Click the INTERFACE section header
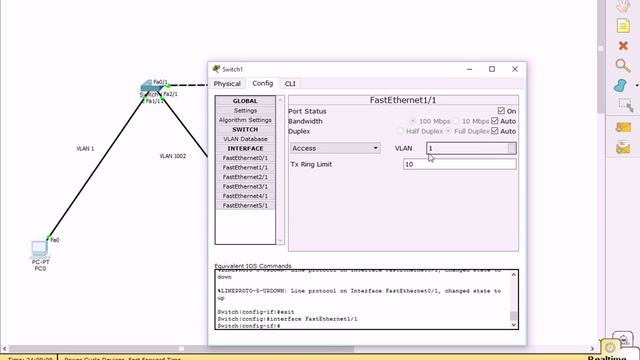 245,149
